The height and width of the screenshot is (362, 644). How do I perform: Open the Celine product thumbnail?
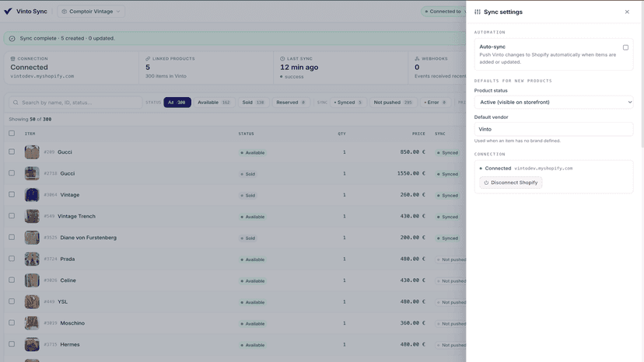point(32,280)
